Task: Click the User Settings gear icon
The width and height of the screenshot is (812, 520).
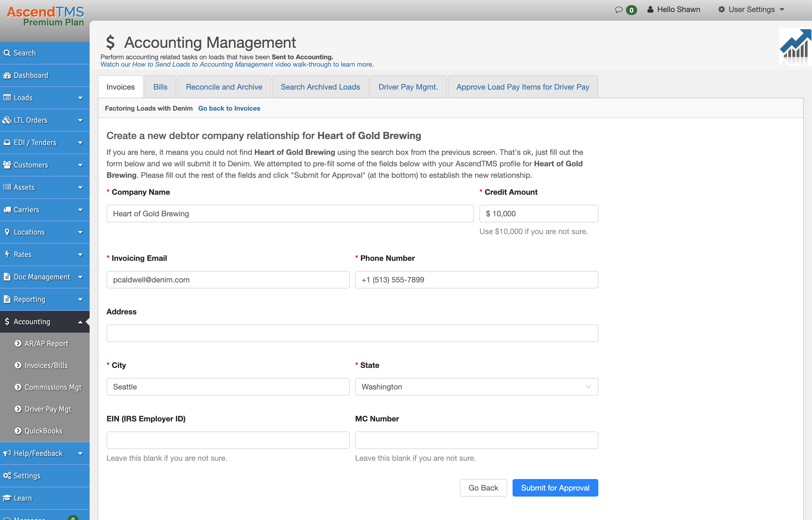Action: pyautogui.click(x=722, y=10)
